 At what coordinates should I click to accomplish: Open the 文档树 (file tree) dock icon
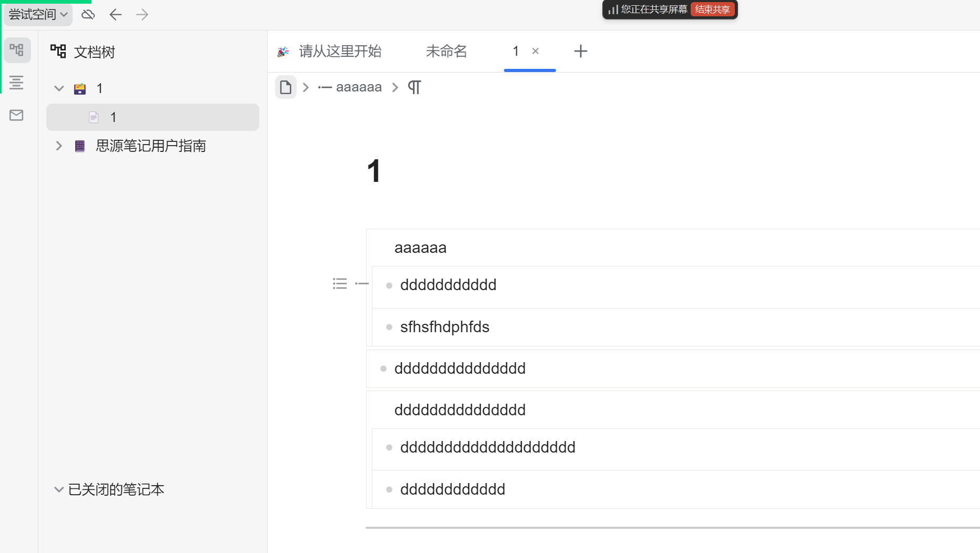pos(17,50)
